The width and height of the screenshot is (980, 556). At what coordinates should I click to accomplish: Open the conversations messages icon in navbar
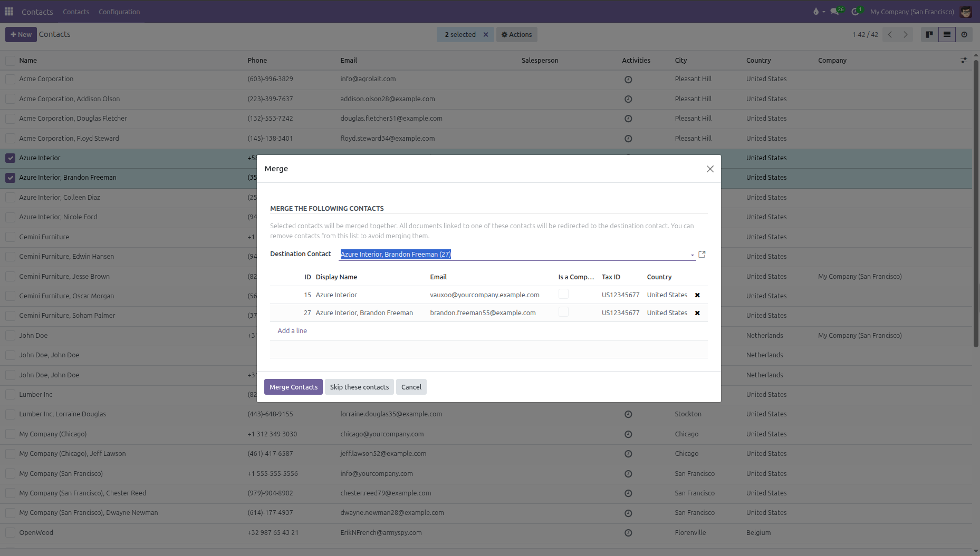click(834, 12)
